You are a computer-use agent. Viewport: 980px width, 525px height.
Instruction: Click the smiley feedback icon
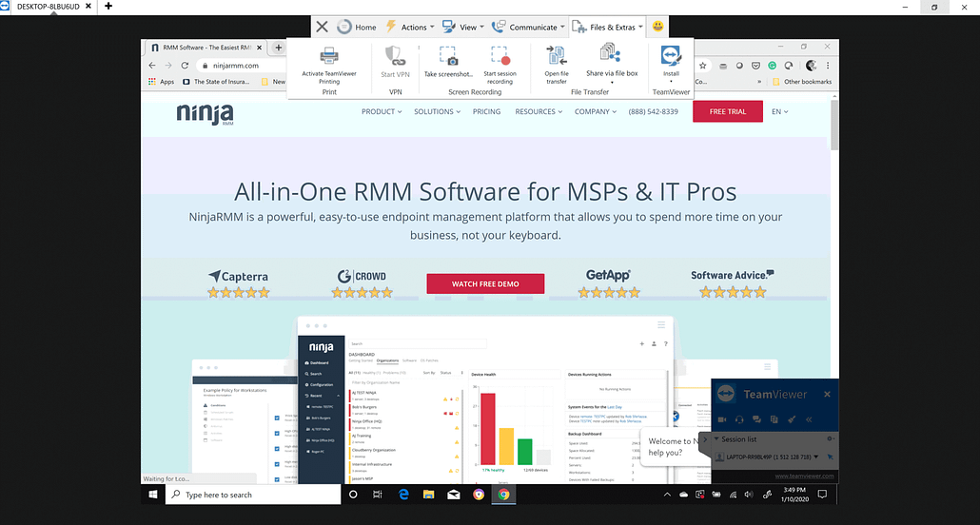coord(657,27)
